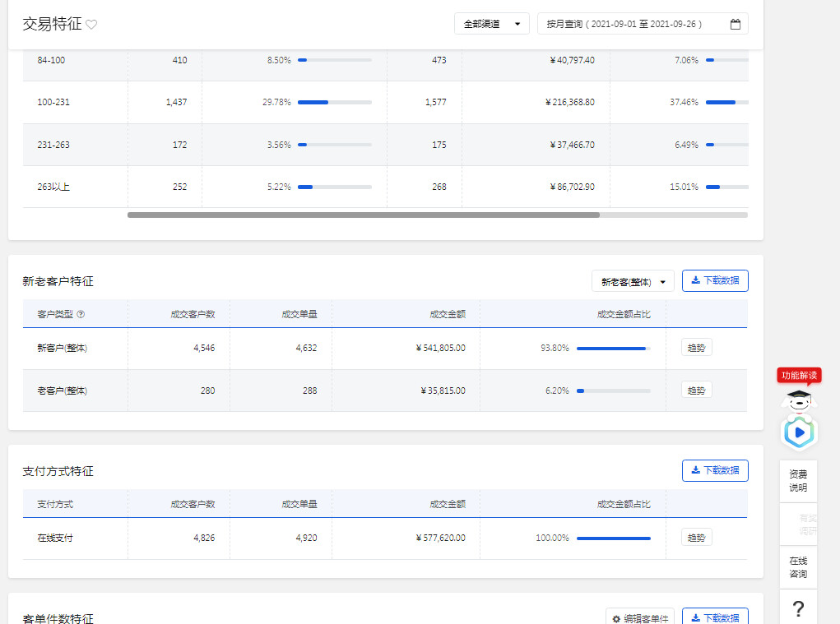The height and width of the screenshot is (624, 840).
Task: Click the 支付方式特征 section title
Action: (x=58, y=471)
